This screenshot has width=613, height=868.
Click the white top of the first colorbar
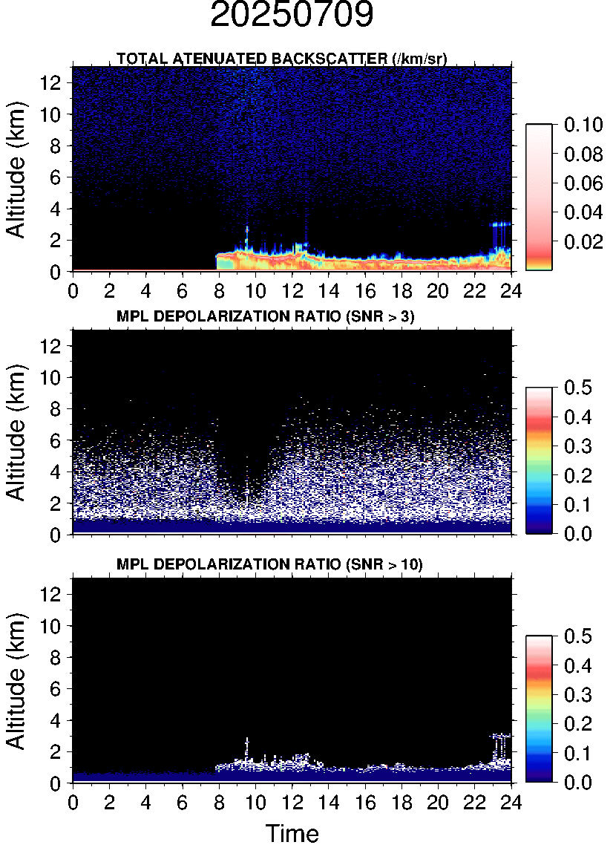[539, 134]
